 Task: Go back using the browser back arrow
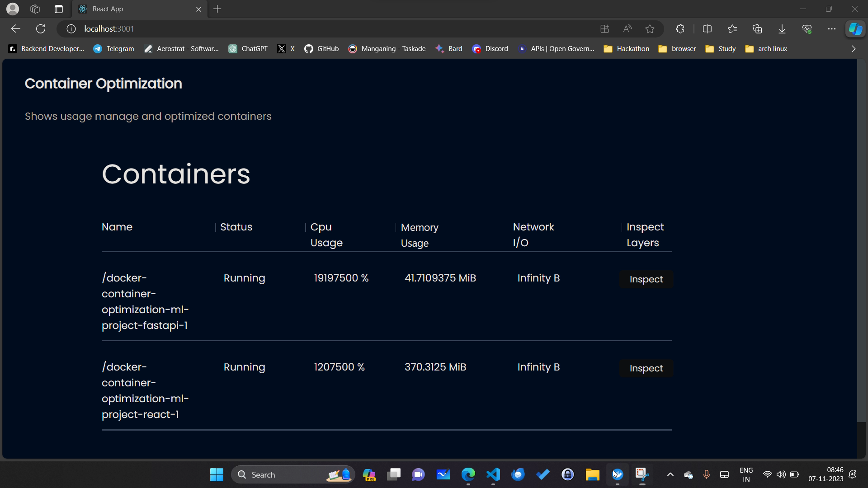pos(16,29)
